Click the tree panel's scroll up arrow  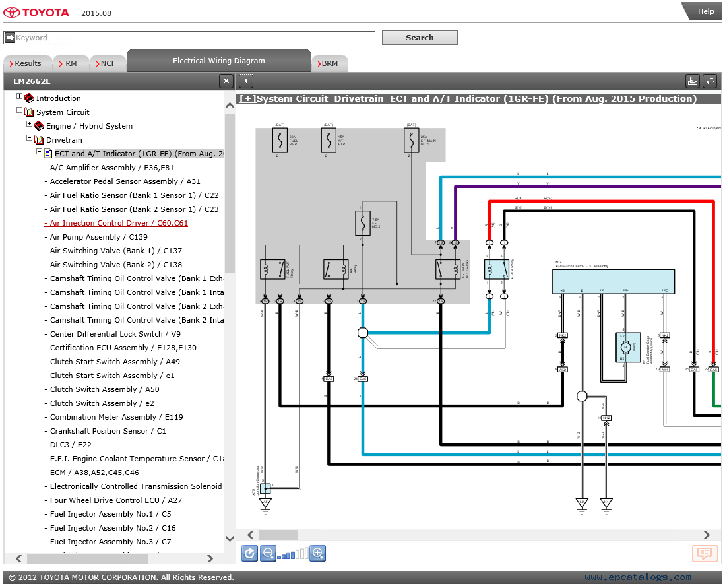(230, 106)
